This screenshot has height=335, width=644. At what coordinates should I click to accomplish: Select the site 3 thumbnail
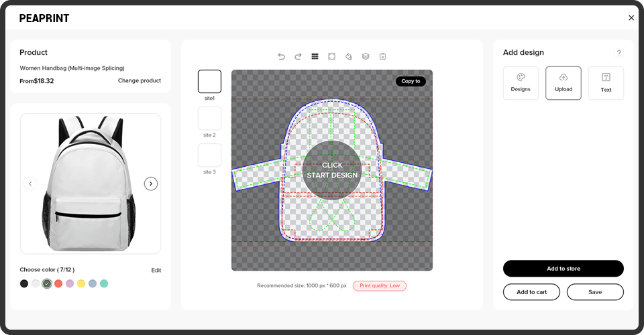[209, 155]
